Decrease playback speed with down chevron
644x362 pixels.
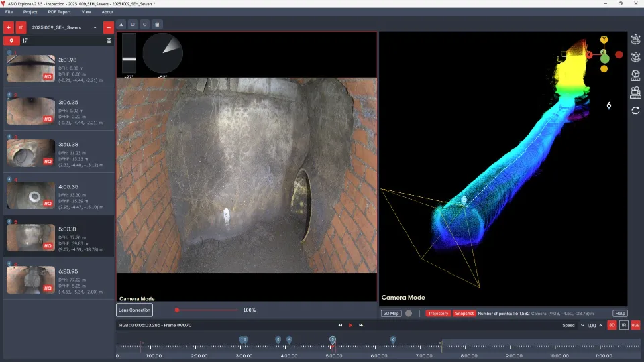582,325
